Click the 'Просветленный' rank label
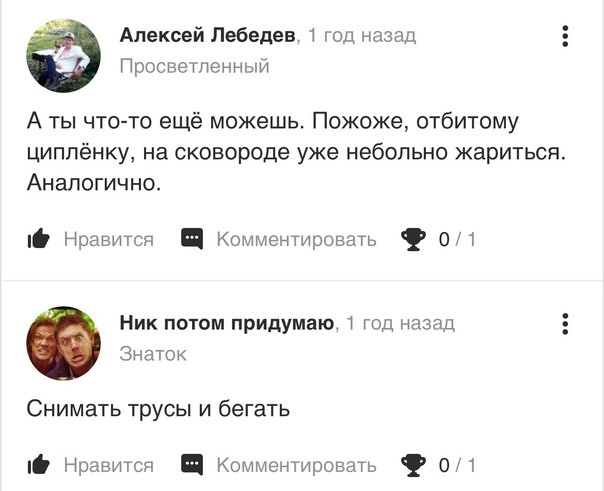The width and height of the screenshot is (604, 491). pos(195,66)
